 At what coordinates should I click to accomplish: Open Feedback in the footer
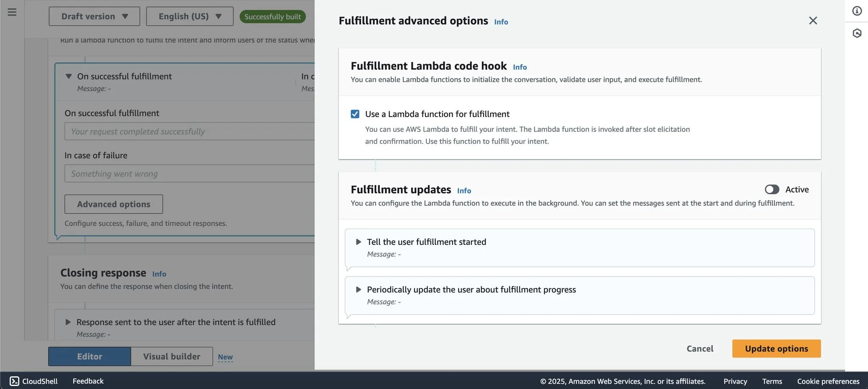pyautogui.click(x=88, y=381)
